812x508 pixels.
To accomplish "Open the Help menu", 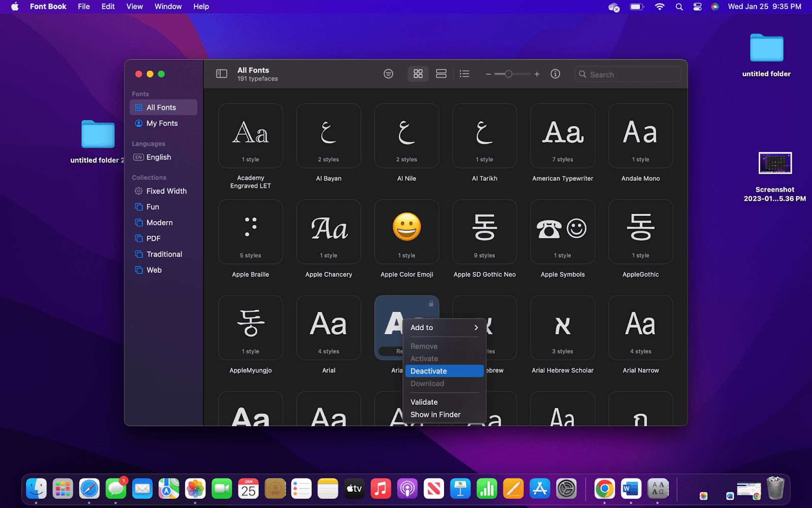I will click(201, 7).
